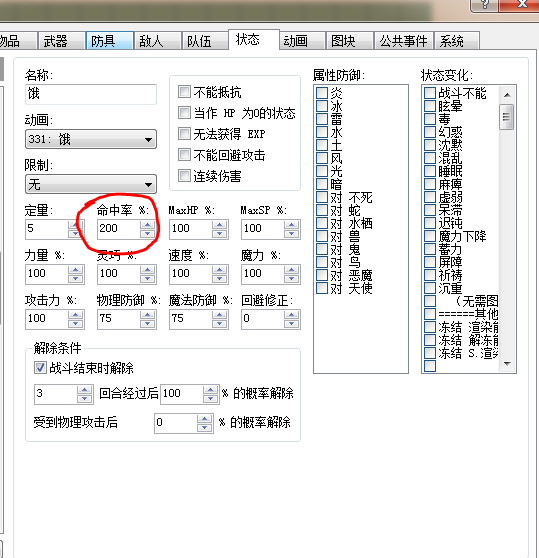This screenshot has width=539, height=558.
Task: Select the 队伍 tab
Action: pyautogui.click(x=205, y=41)
